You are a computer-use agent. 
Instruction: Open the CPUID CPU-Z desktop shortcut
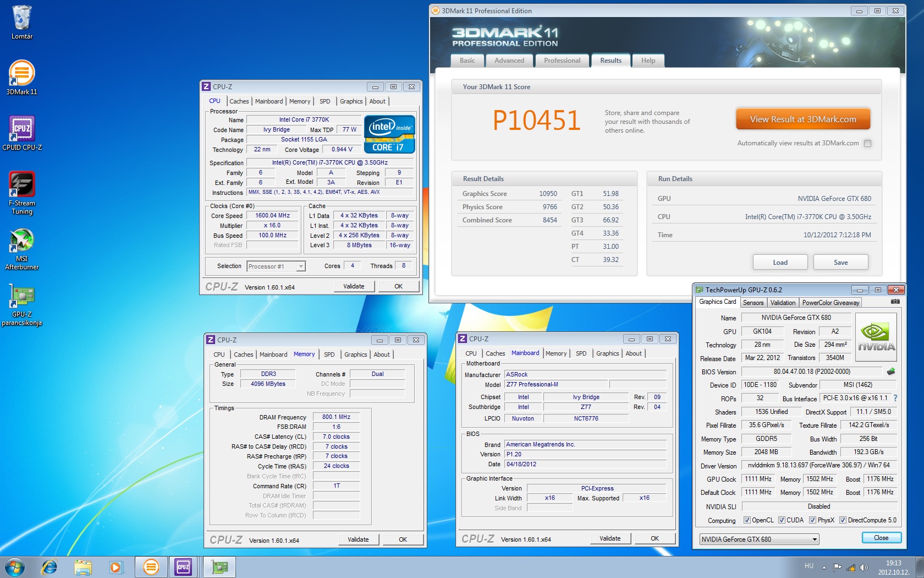click(x=22, y=133)
